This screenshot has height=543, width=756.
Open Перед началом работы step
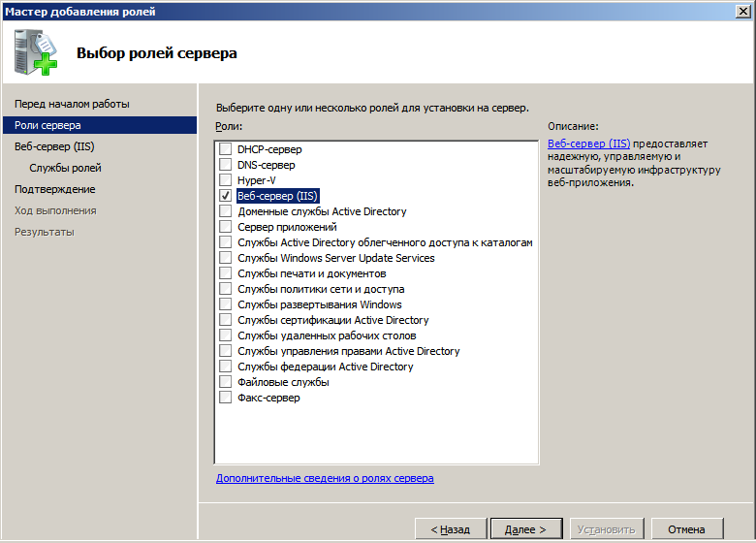click(72, 104)
